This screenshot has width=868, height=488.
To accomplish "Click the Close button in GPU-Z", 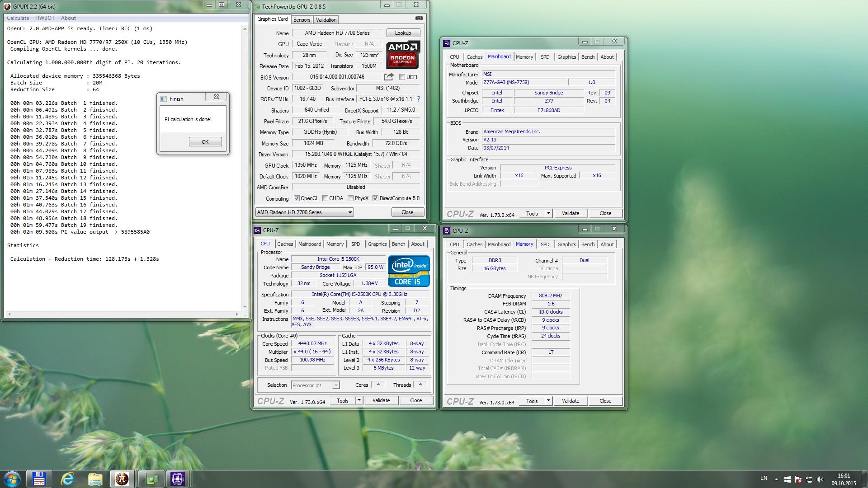I will [x=407, y=212].
